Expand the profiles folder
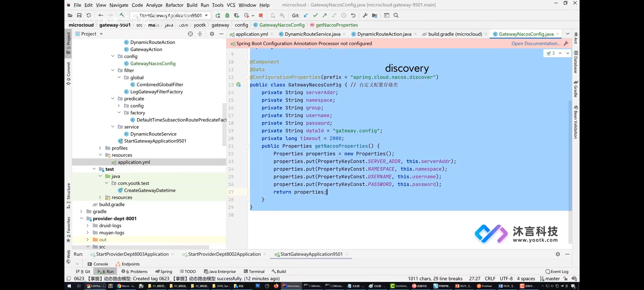Image resolution: width=644 pixels, height=290 pixels. (100, 148)
